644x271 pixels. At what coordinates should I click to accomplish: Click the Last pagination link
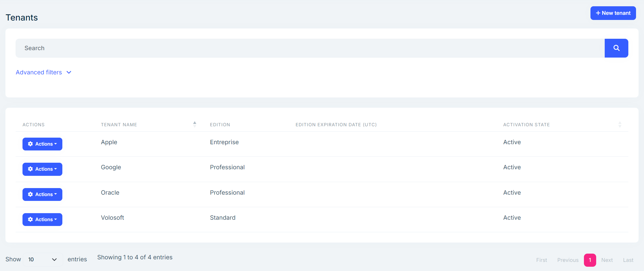[628, 260]
